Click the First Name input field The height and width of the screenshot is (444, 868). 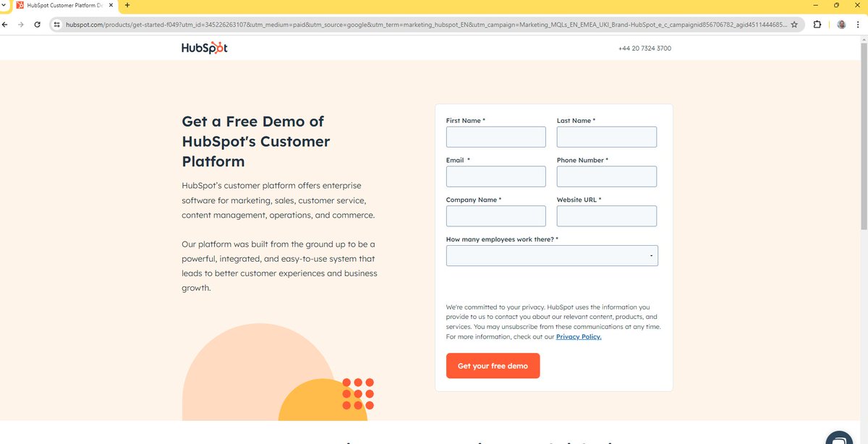[495, 137]
